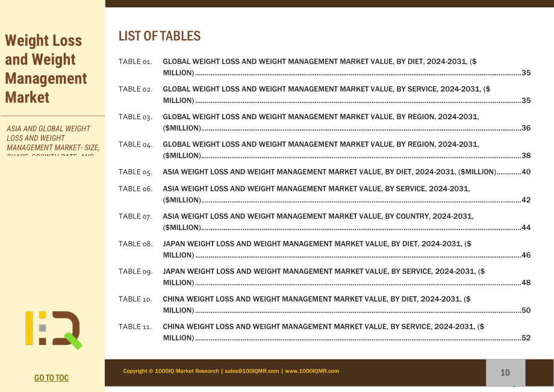Click page number 46 of Table 08
The height and width of the screenshot is (392, 554).
[526, 255]
